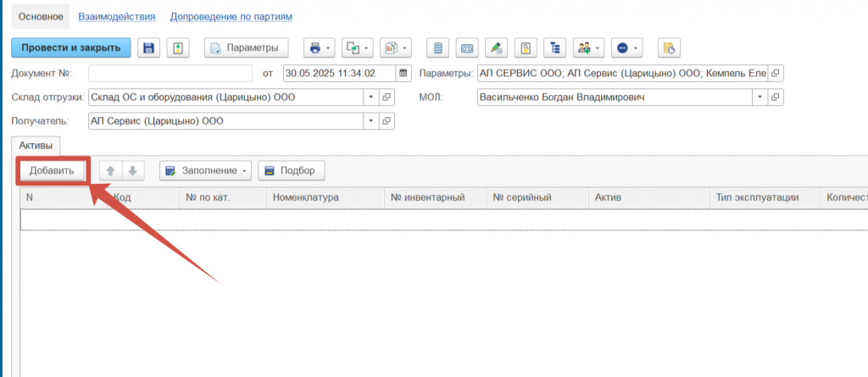Click the document with clock icon
This screenshot has width=868, height=377.
(669, 47)
